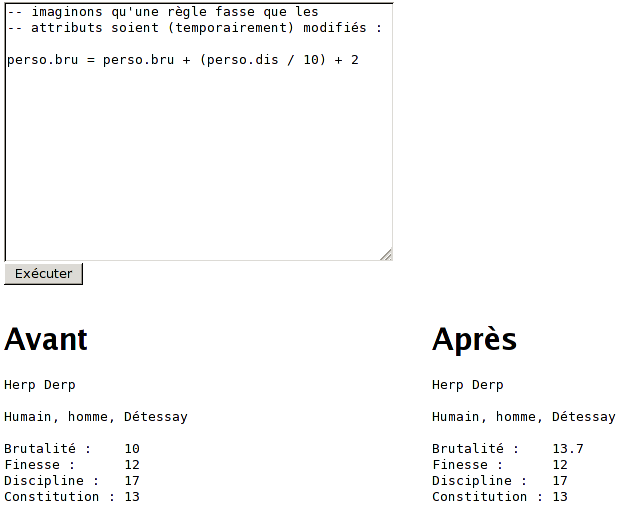Click the Constitution row under Avant

pos(72,497)
